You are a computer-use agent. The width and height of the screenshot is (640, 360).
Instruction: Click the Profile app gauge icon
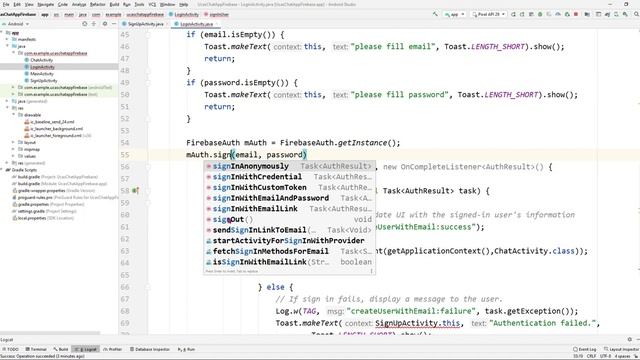pos(558,14)
